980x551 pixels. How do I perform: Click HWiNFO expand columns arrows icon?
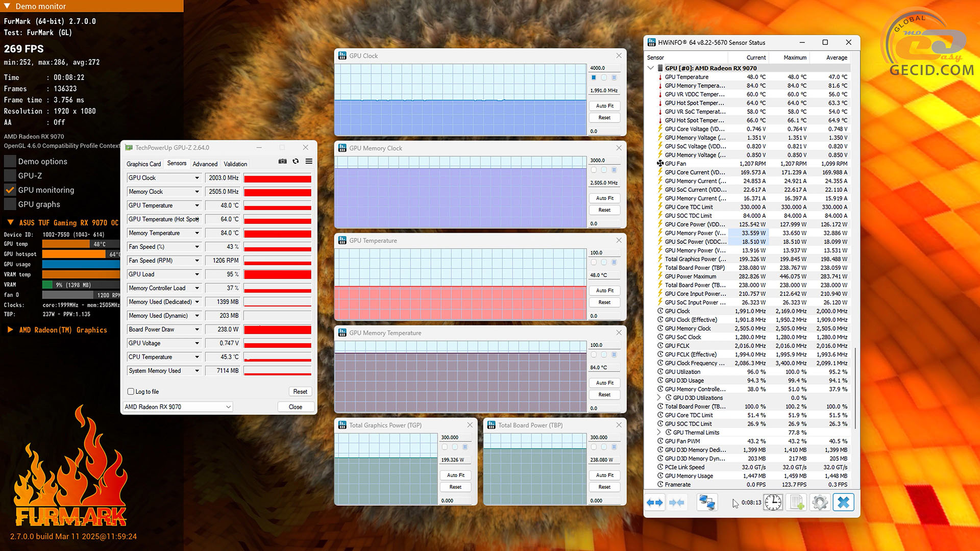[x=654, y=503]
